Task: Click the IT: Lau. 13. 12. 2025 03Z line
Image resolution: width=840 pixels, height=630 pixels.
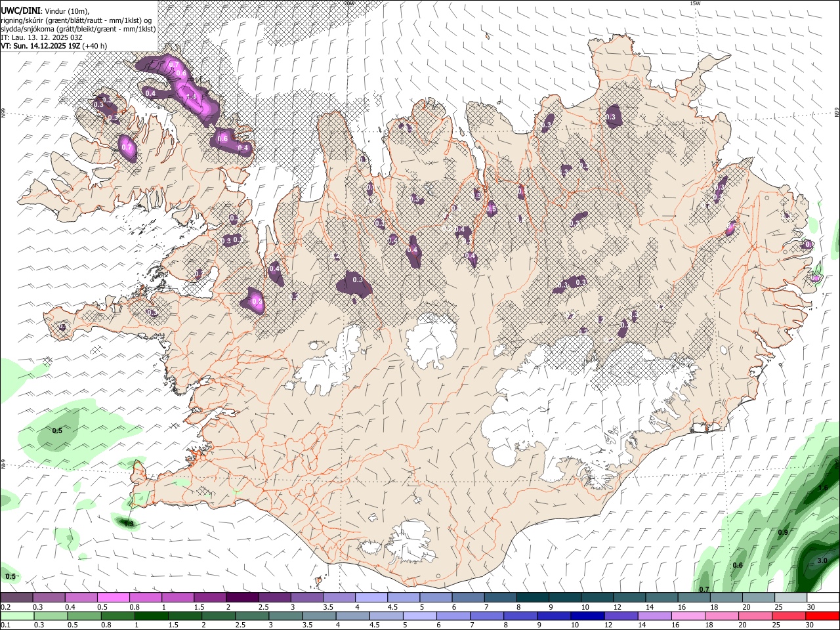Action: tap(41, 37)
